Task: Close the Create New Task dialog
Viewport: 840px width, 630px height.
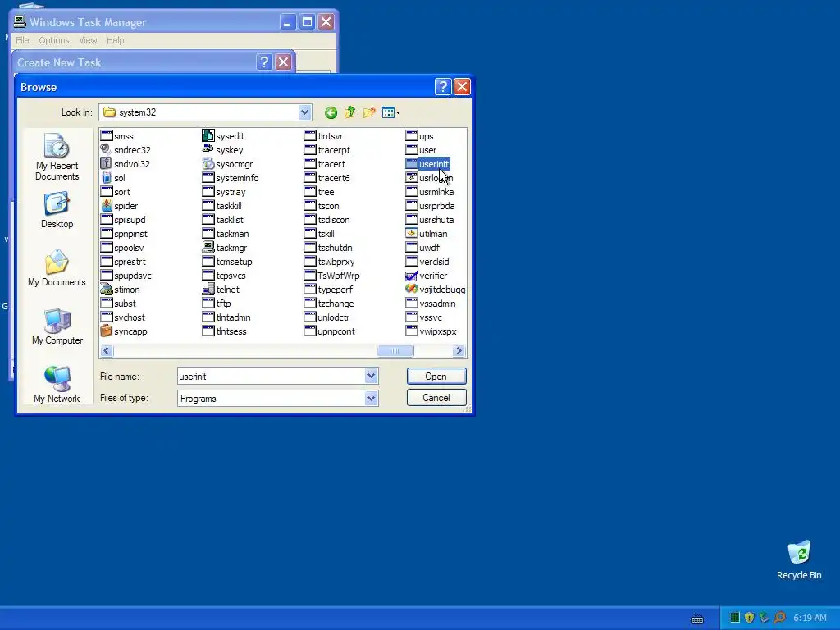Action: (283, 62)
